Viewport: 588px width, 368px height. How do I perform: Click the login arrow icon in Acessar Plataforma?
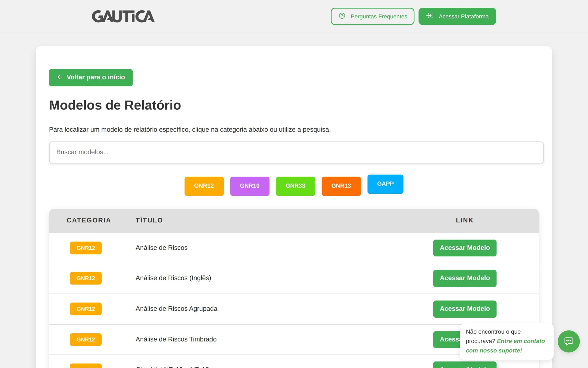(x=430, y=16)
